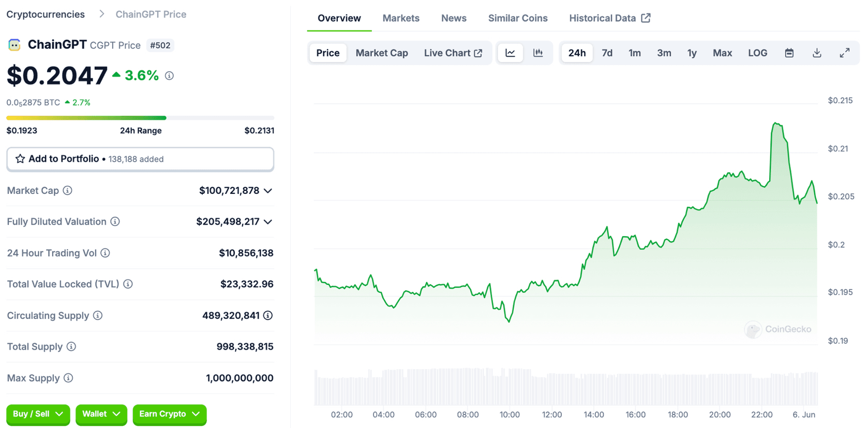
Task: Switch chart to Market Cap view
Action: 382,53
